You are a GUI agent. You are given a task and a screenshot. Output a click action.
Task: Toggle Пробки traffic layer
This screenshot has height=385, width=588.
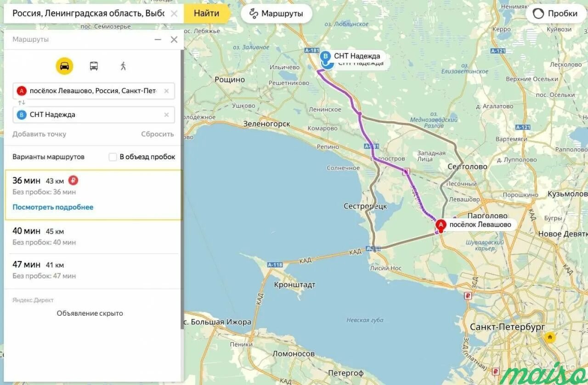pos(555,13)
